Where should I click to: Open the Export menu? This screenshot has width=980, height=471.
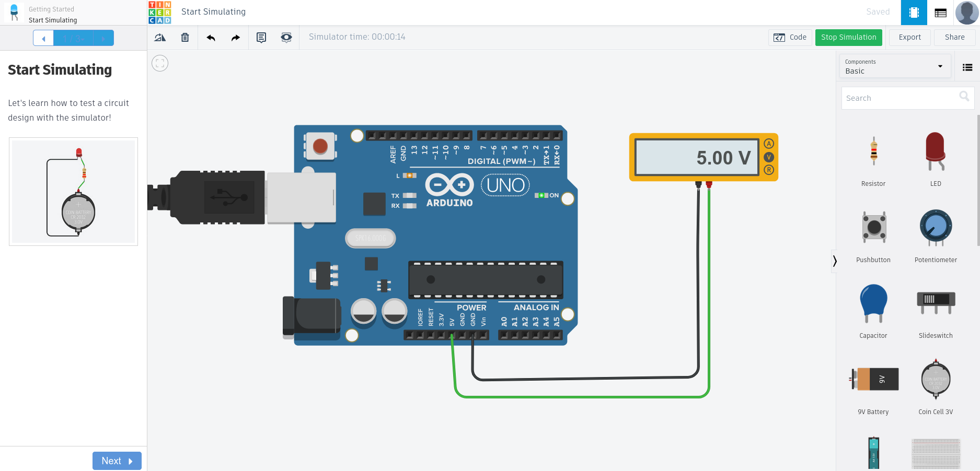pyautogui.click(x=909, y=38)
